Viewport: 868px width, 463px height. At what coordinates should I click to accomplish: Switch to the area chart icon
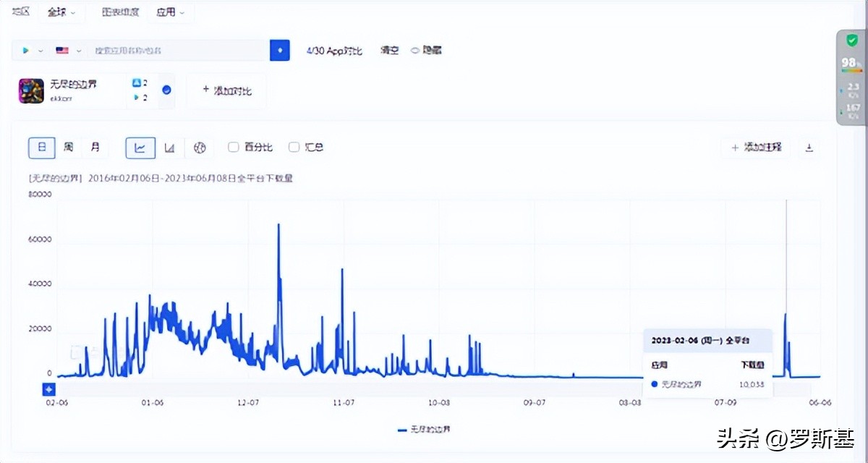169,148
